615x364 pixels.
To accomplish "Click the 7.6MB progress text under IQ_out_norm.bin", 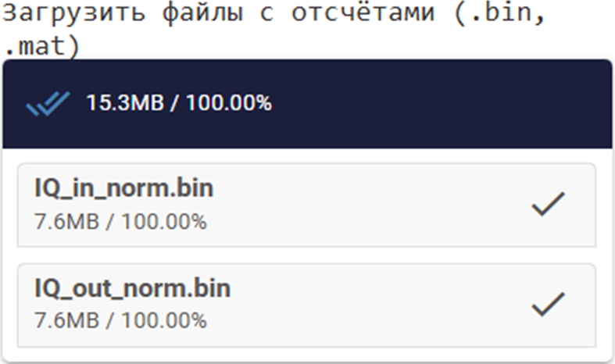I will [120, 320].
